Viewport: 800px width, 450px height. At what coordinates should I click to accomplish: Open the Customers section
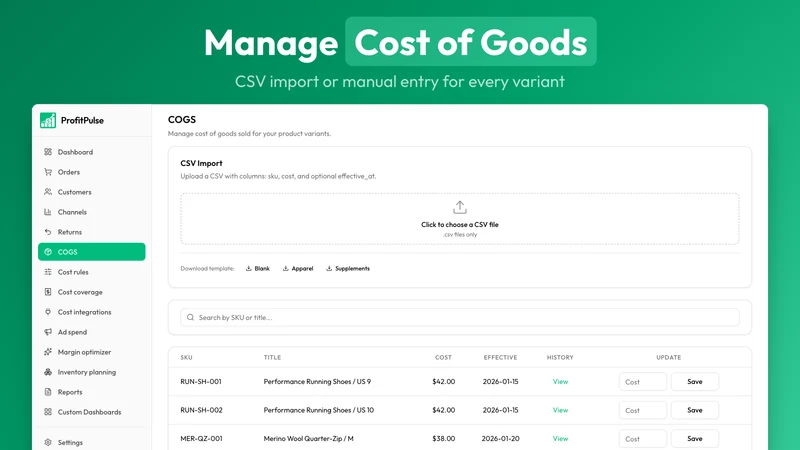pyautogui.click(x=91, y=192)
